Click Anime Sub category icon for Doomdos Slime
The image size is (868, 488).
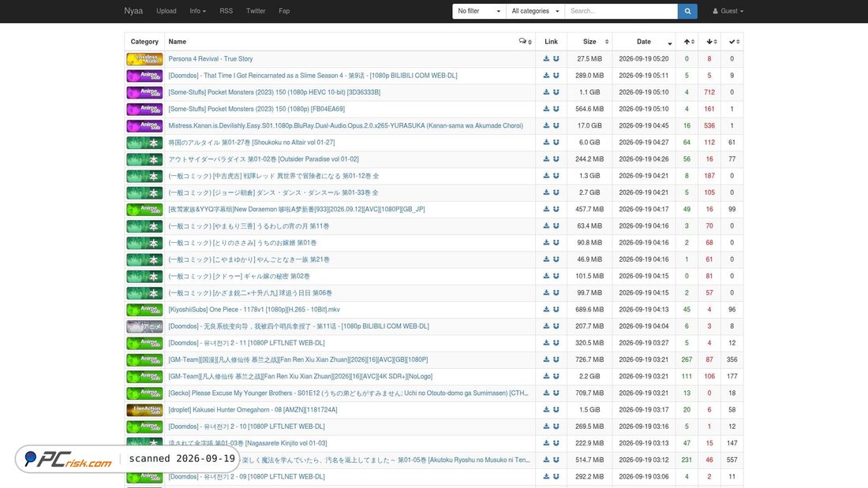[x=144, y=75]
